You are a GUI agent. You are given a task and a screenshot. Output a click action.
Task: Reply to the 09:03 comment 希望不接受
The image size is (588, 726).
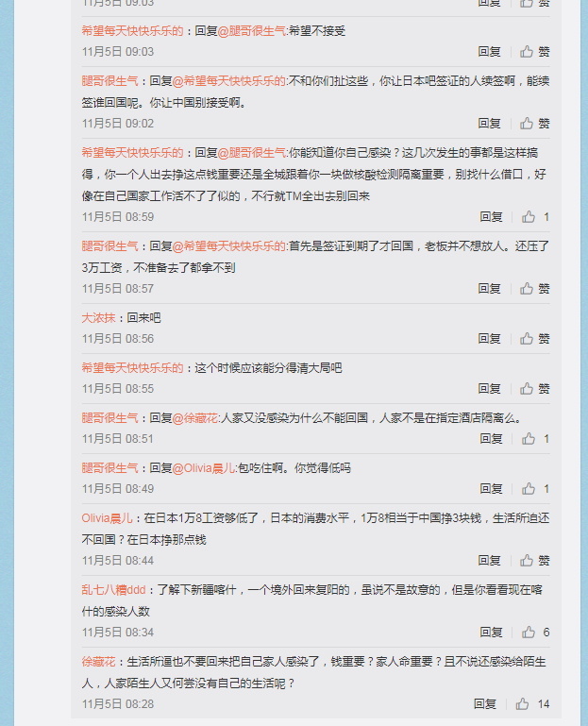pyautogui.click(x=490, y=51)
